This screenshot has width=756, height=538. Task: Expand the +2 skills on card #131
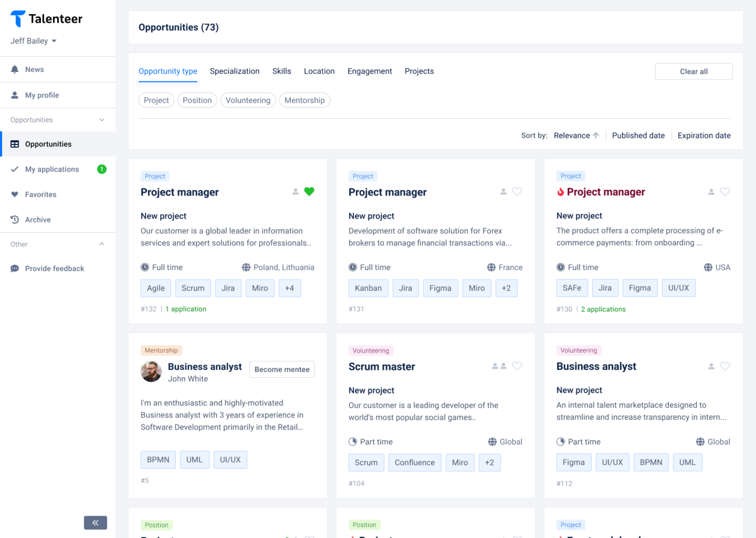pos(507,288)
